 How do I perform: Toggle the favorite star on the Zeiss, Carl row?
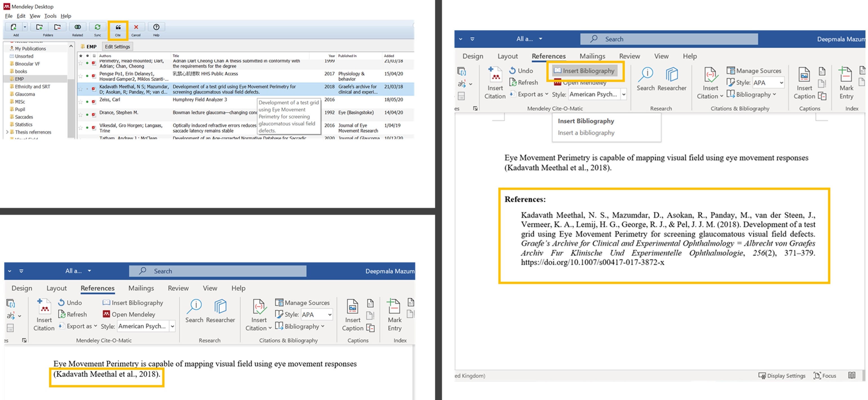[x=81, y=102]
